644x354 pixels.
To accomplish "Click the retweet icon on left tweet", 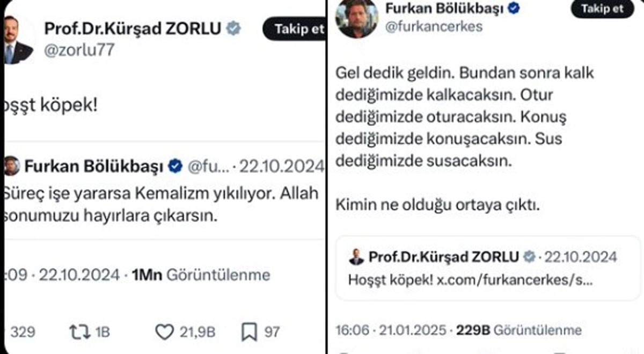I will (79, 332).
